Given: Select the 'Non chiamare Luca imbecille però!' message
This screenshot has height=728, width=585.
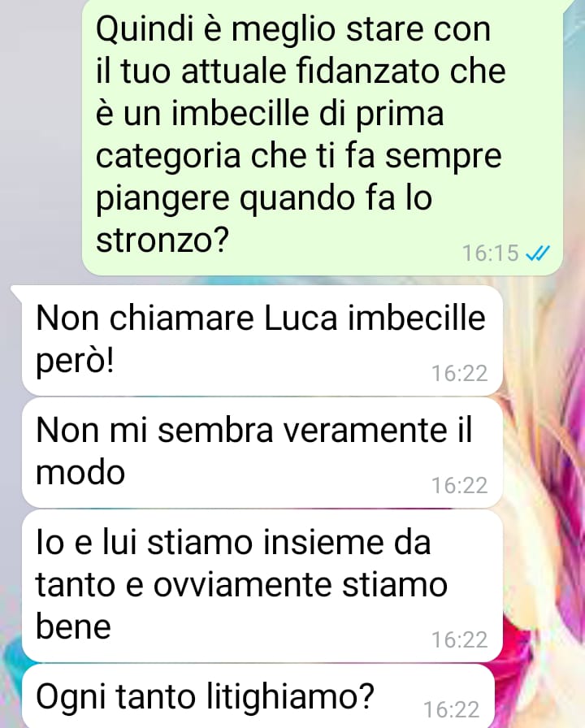Looking at the screenshot, I should click(262, 340).
